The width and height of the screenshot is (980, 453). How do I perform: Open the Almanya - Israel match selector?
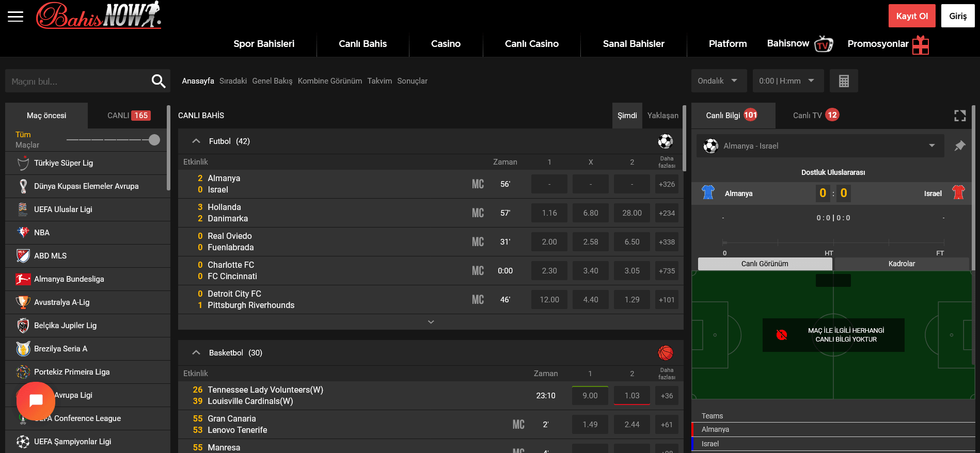(820, 146)
